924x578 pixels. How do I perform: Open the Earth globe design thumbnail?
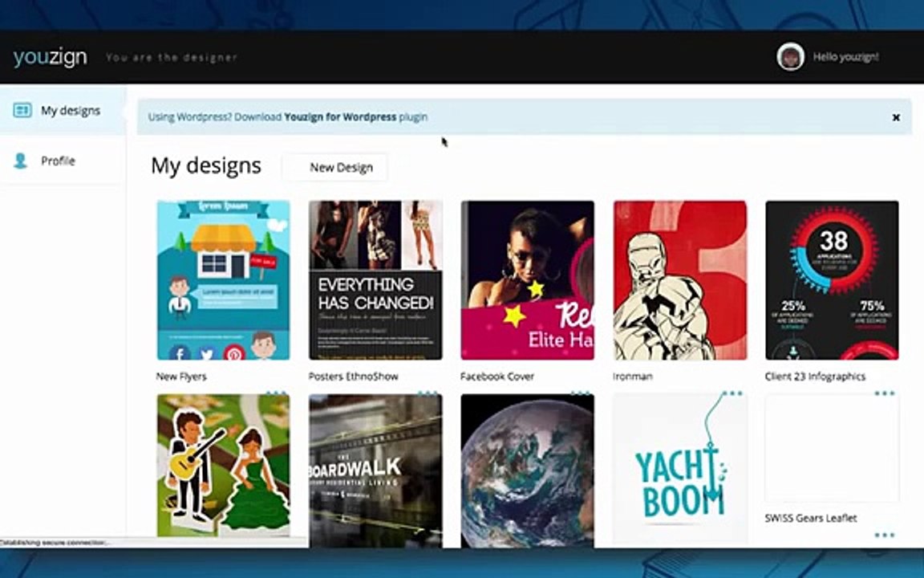[528, 470]
